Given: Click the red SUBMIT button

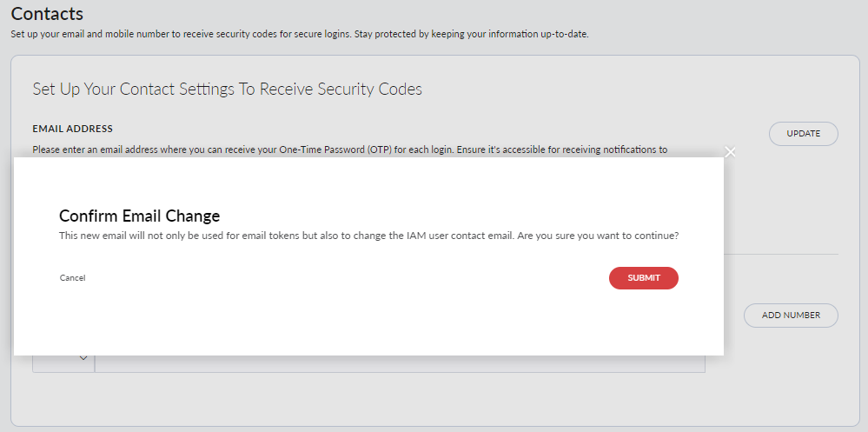Looking at the screenshot, I should coord(643,277).
